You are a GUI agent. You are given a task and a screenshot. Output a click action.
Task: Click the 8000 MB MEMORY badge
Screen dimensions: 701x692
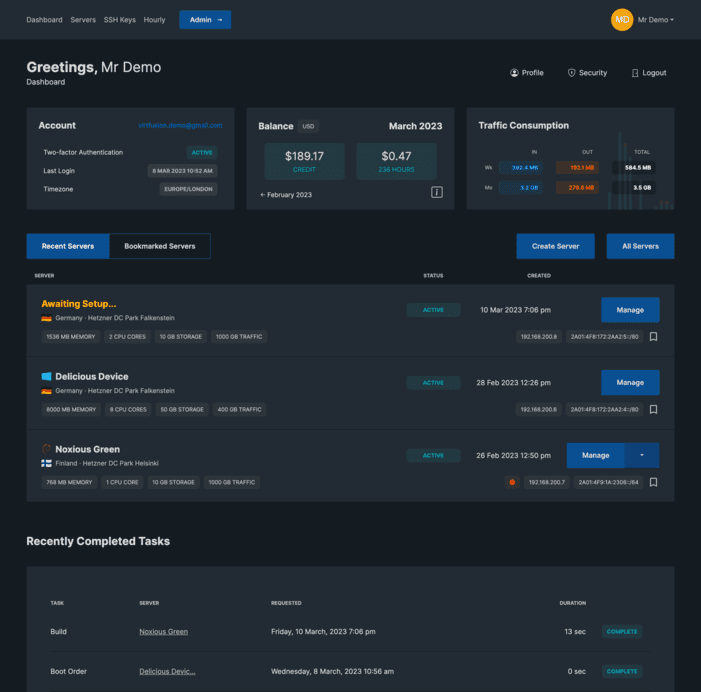coord(71,409)
